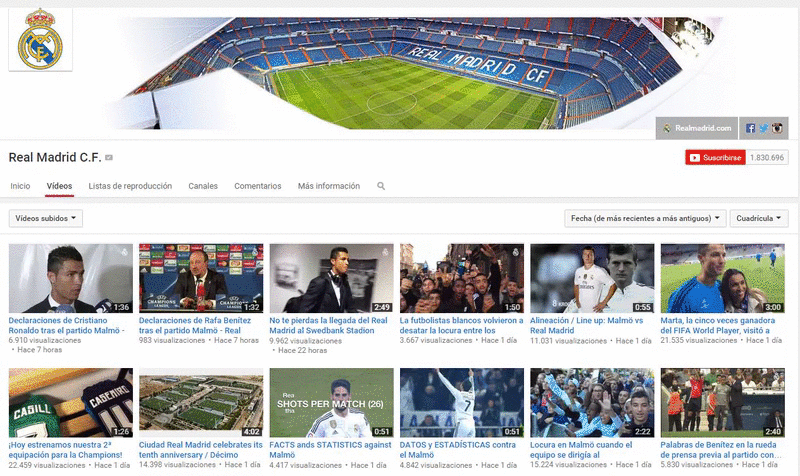This screenshot has width=800, height=476.
Task: Visit the Realmadrid.com banner link
Action: click(697, 128)
